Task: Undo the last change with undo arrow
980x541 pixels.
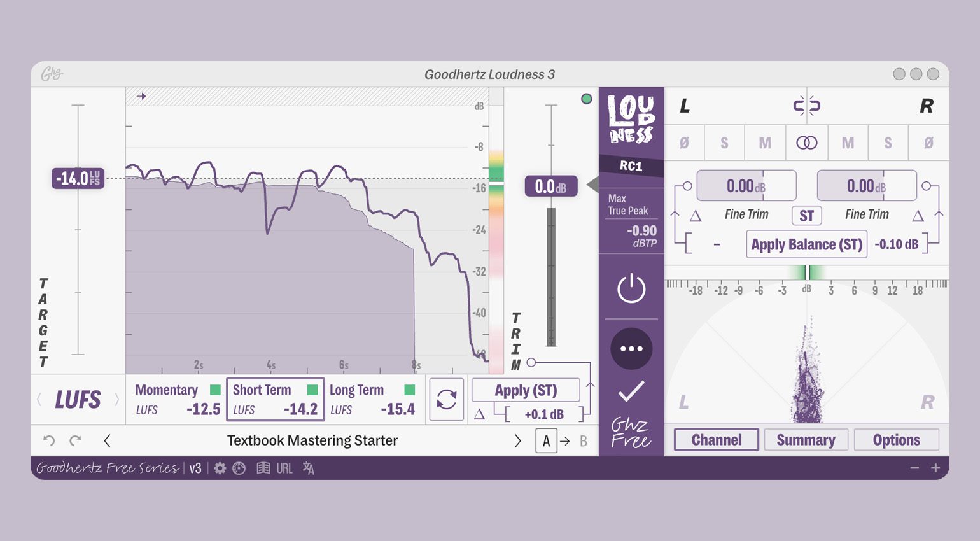Action: click(x=49, y=440)
